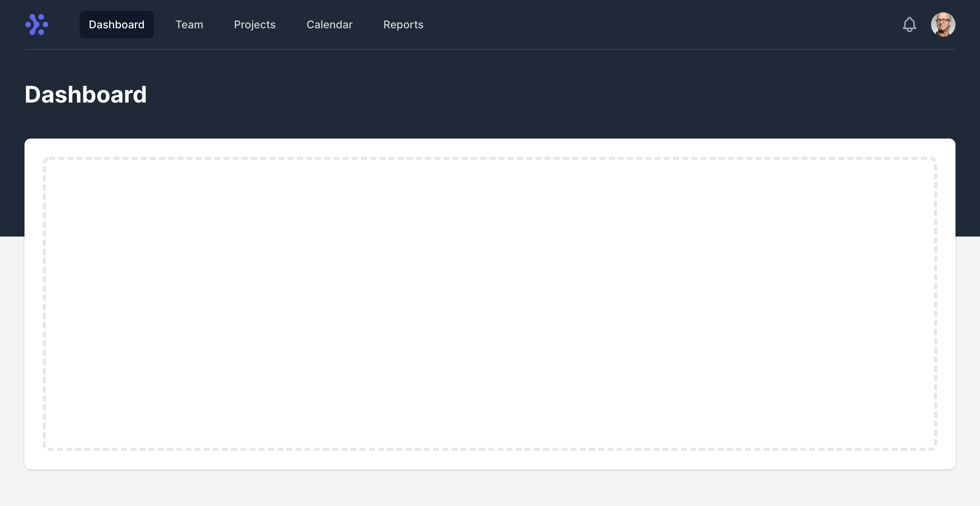Click the Team link in the navbar
The width and height of the screenshot is (980, 506).
pyautogui.click(x=189, y=24)
